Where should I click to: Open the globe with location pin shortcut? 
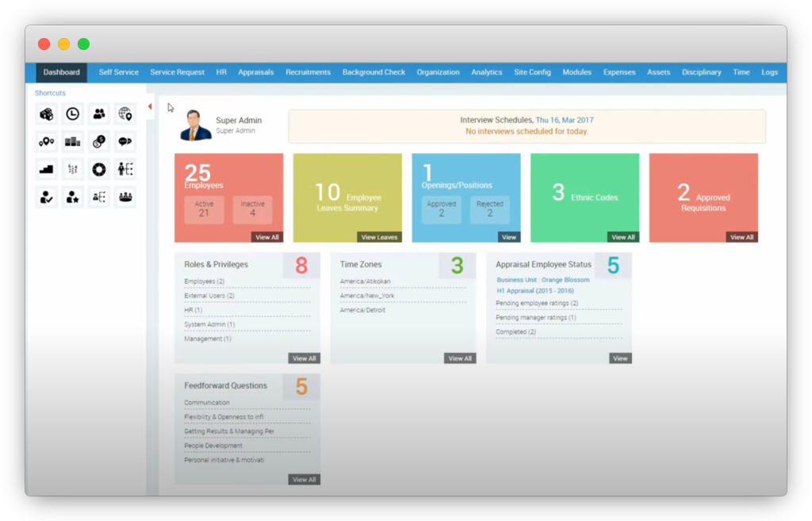click(125, 114)
